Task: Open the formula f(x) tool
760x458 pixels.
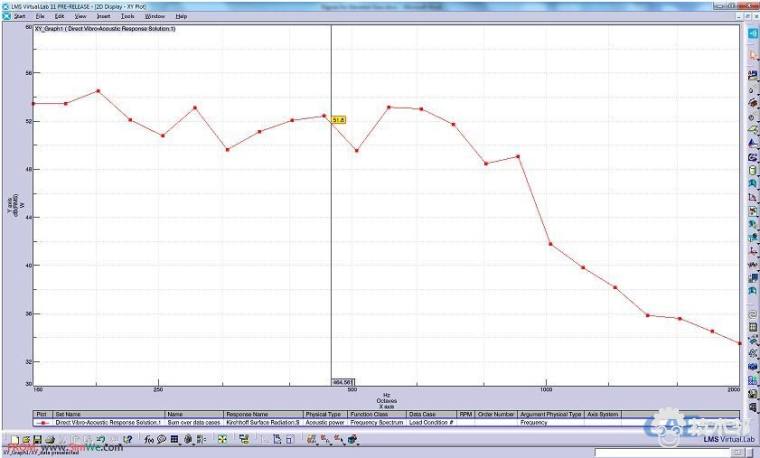Action: click(147, 438)
